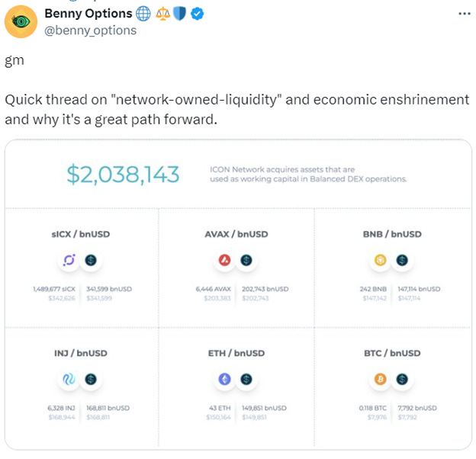Viewport: 476px width, 459px height.
Task: Click the globe emoji beside the name
Action: pos(144,14)
